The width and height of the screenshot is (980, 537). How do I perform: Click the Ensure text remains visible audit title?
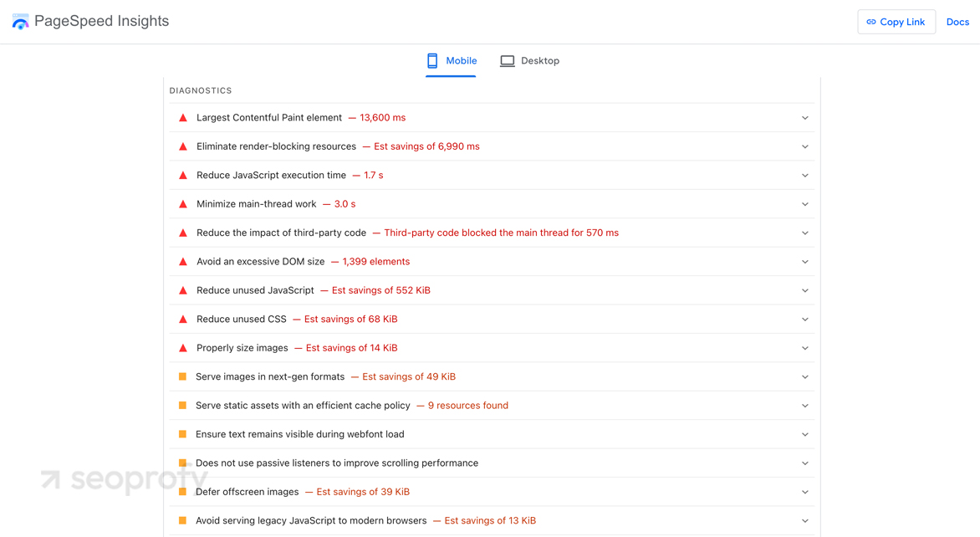coord(300,434)
